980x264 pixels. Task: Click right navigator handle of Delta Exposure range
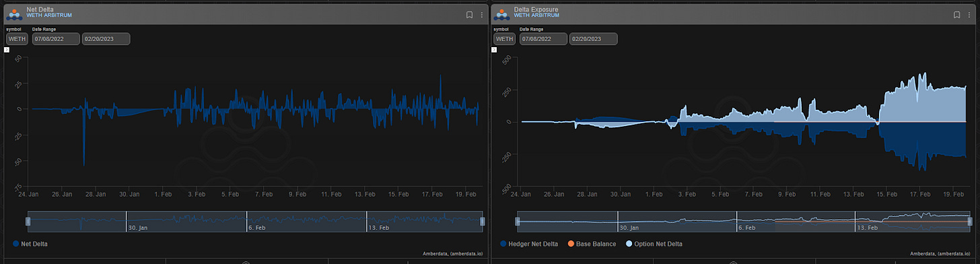coord(970,221)
